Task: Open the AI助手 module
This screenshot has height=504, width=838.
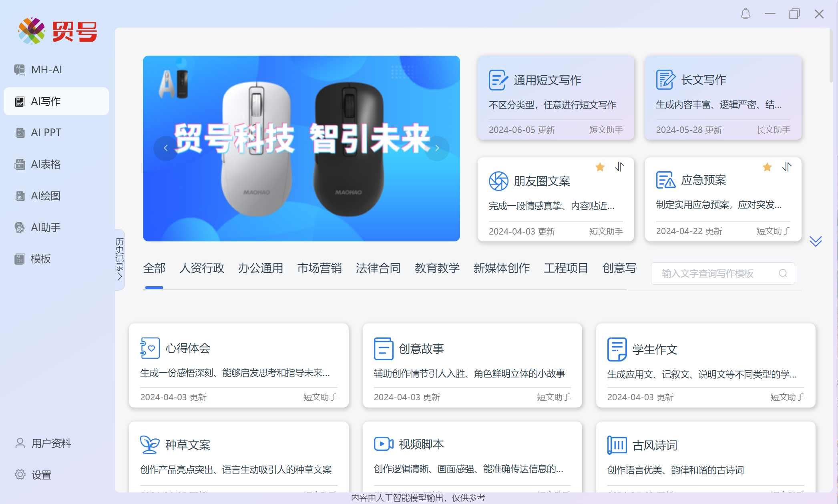Action: point(56,227)
